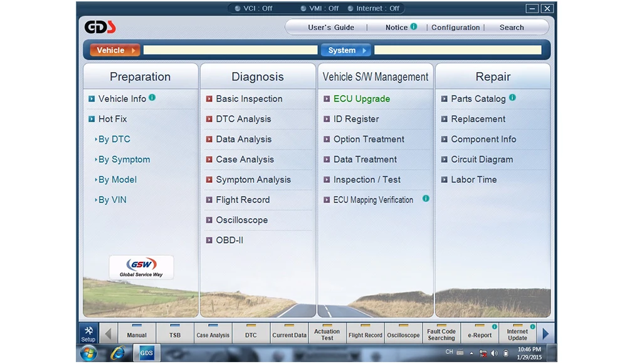Click the info icon beside Vehicle Info
The width and height of the screenshot is (627, 364).
[152, 97]
